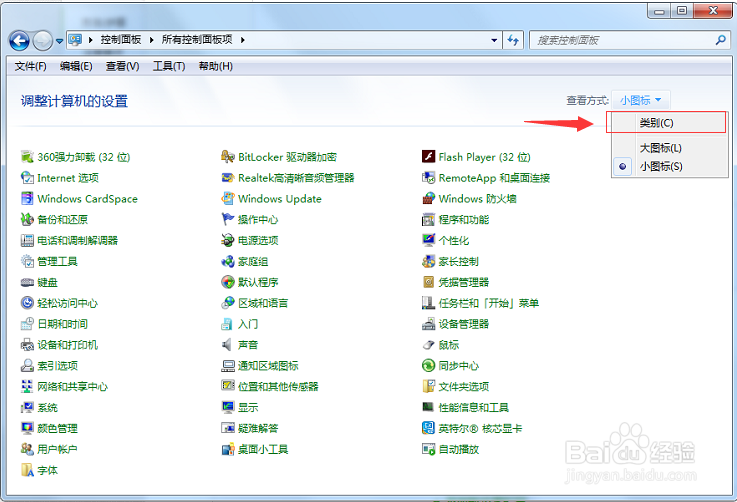The width and height of the screenshot is (737, 502).
Task: Open recent pages arrow beside forward button
Action: [59, 41]
